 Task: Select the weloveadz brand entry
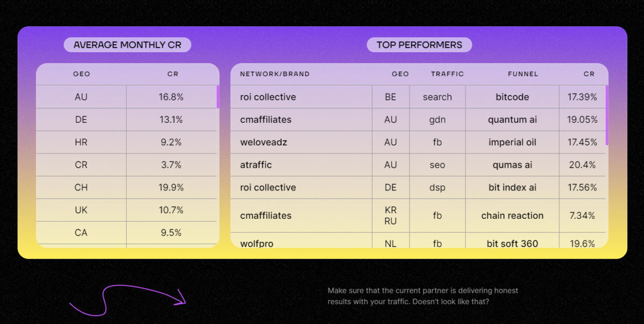coord(266,142)
